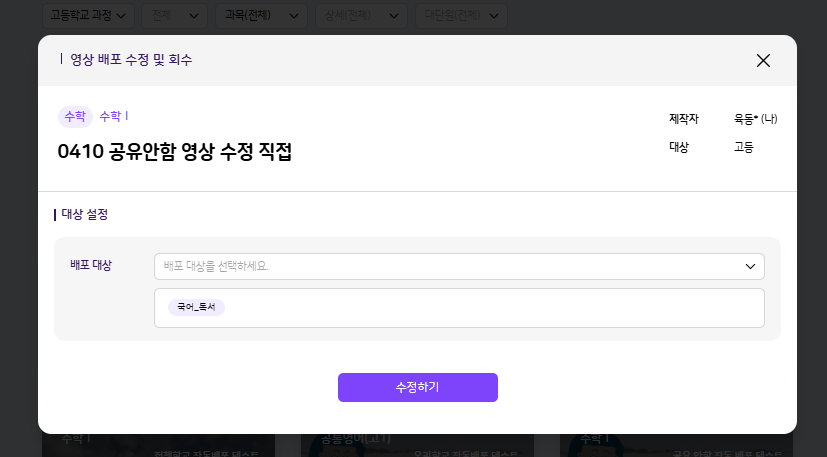Click the 수학 I course label

click(114, 116)
